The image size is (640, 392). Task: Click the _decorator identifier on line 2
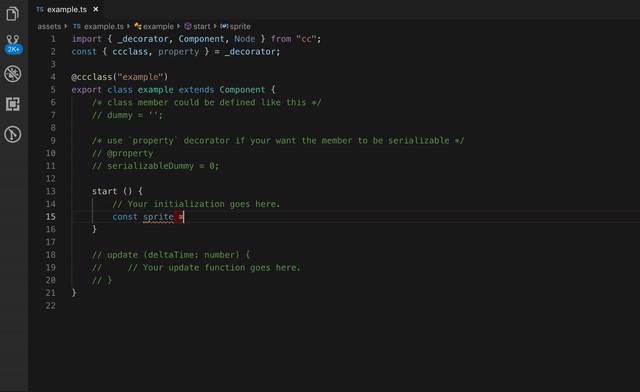[x=250, y=51]
